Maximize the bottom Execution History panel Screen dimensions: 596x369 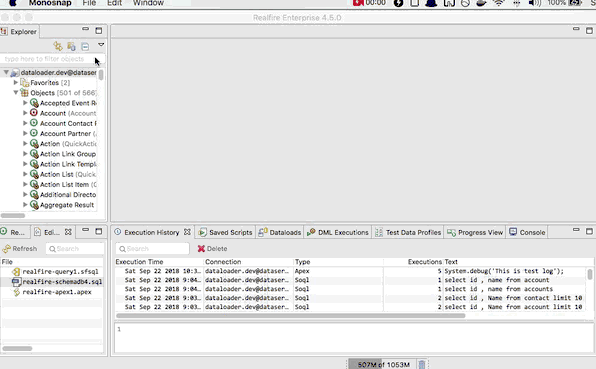589,231
